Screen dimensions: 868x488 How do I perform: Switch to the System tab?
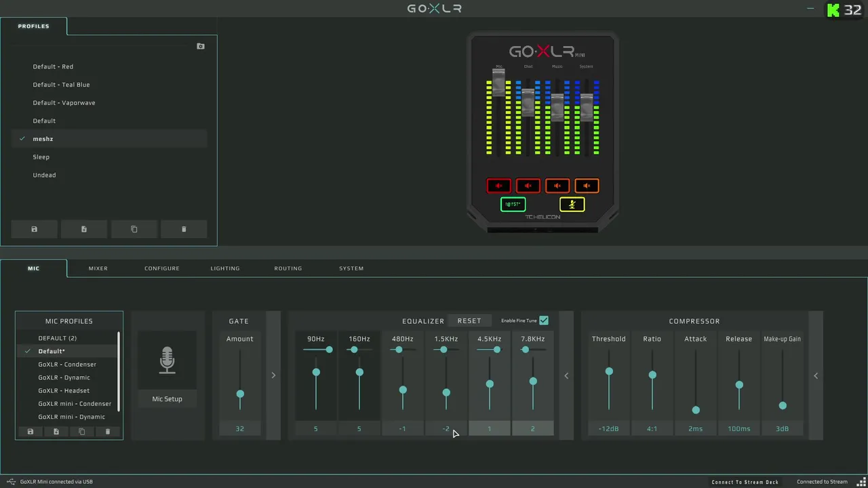[x=351, y=268]
